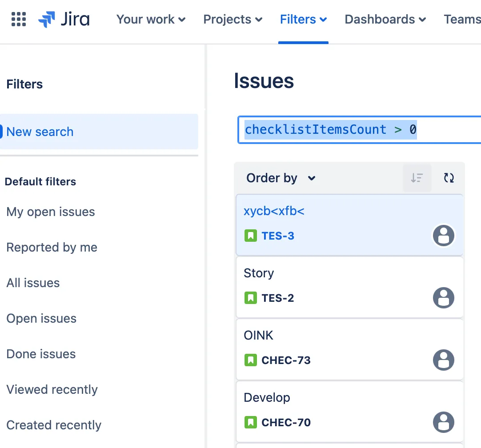Select New search in sidebar

coord(99,132)
